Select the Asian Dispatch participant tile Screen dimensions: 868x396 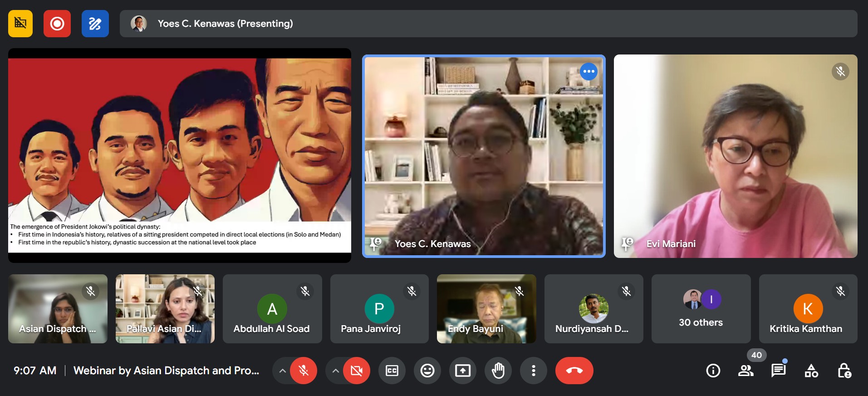click(58, 308)
